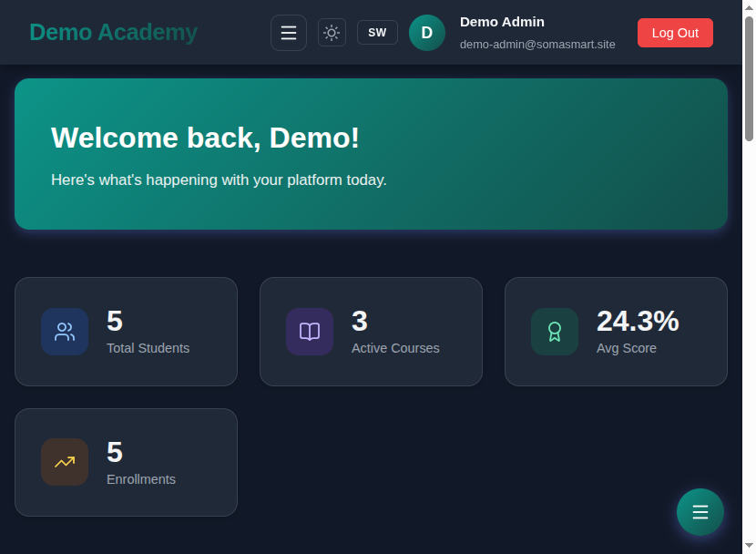This screenshot has height=554, width=756.
Task: Click the "Total Students" label
Action: pos(148,348)
